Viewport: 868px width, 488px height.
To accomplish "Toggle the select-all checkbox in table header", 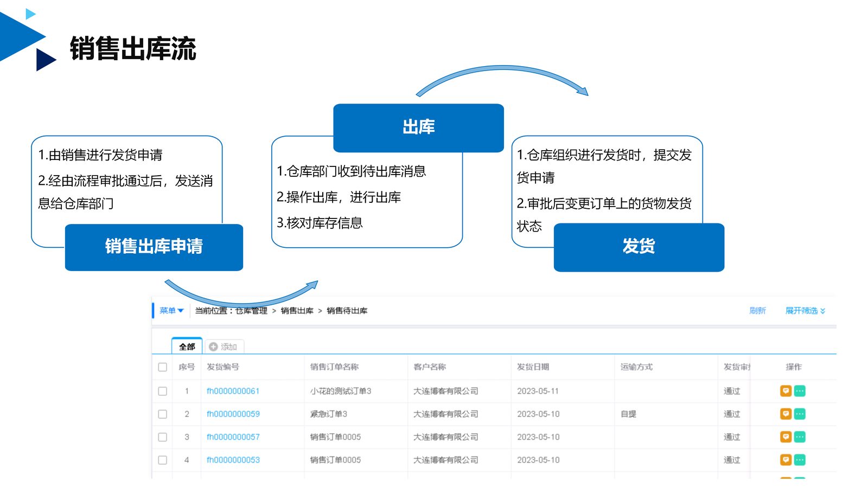I will (x=162, y=367).
